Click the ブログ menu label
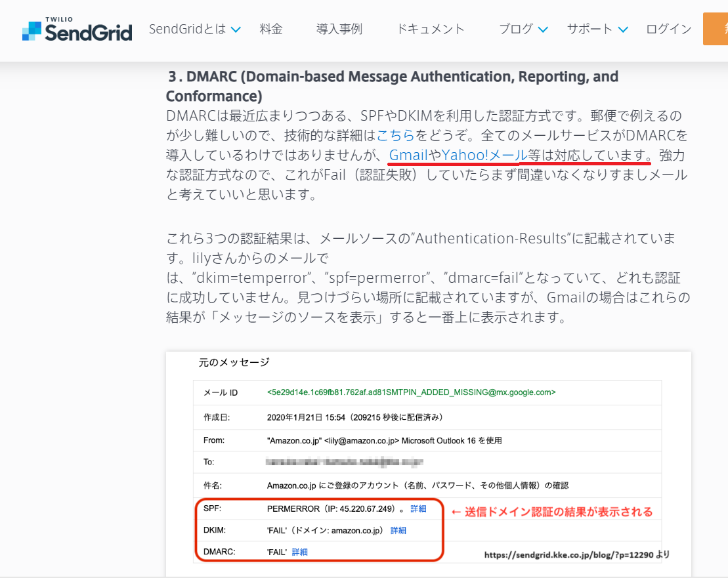Image resolution: width=728 pixels, height=578 pixels. coord(516,30)
